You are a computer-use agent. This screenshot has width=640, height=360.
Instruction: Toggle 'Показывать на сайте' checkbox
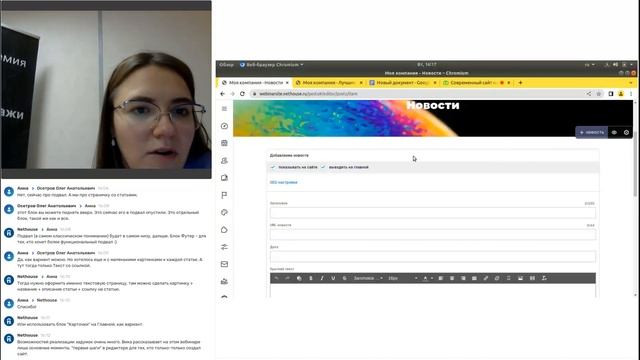click(273, 167)
